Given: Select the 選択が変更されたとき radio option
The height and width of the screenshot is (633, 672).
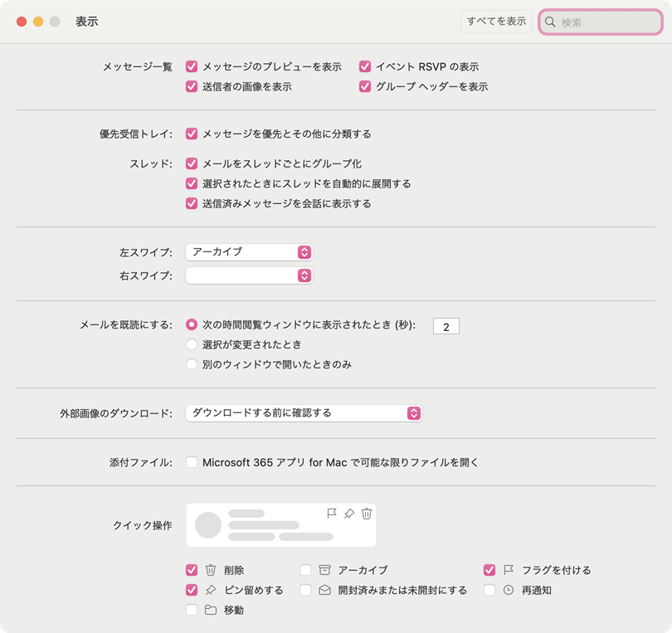Looking at the screenshot, I should (x=192, y=344).
